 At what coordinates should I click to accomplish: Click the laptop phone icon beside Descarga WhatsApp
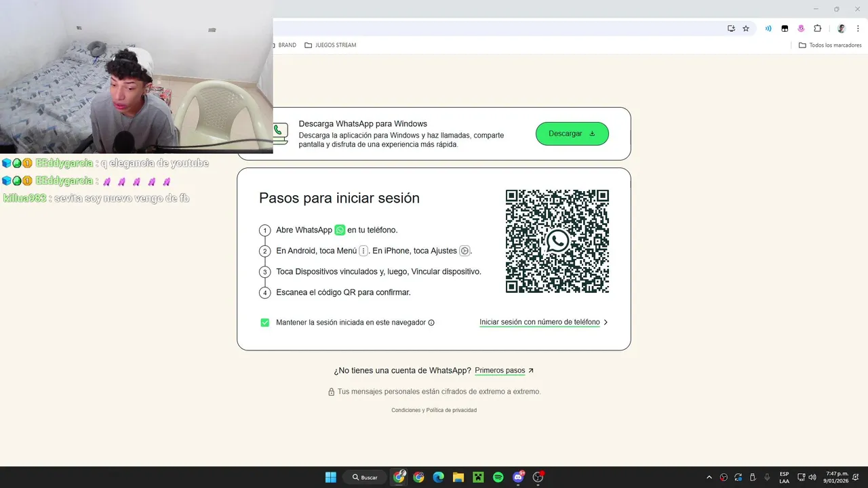[x=281, y=134]
